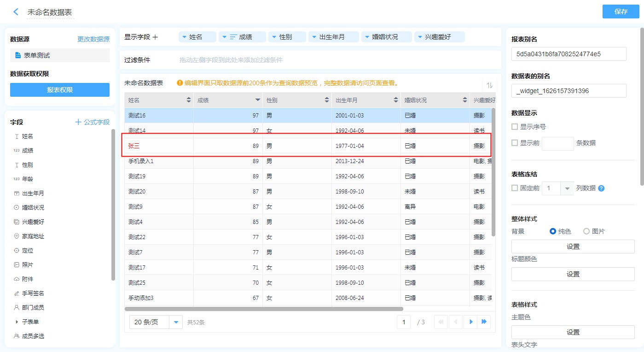Click the 姓名 column sort icon
This screenshot has width=644, height=352.
(189, 100)
